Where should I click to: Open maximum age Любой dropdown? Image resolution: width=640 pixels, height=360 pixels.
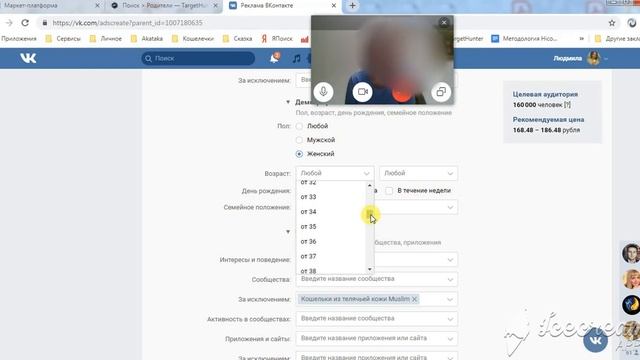(418, 173)
